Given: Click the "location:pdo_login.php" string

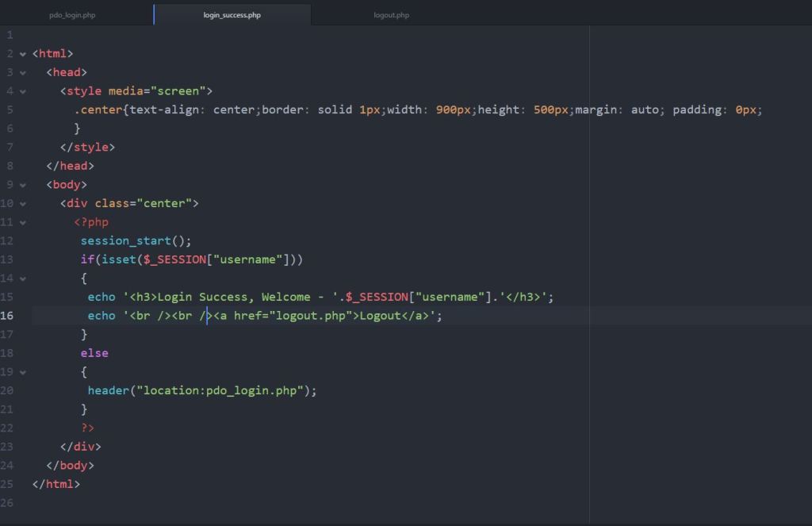Looking at the screenshot, I should click(x=220, y=391).
